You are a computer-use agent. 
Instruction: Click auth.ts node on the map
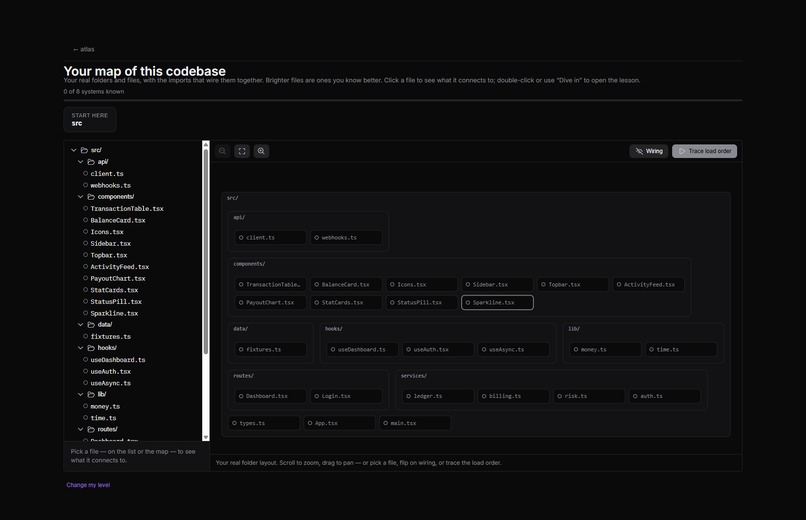[x=665, y=396]
